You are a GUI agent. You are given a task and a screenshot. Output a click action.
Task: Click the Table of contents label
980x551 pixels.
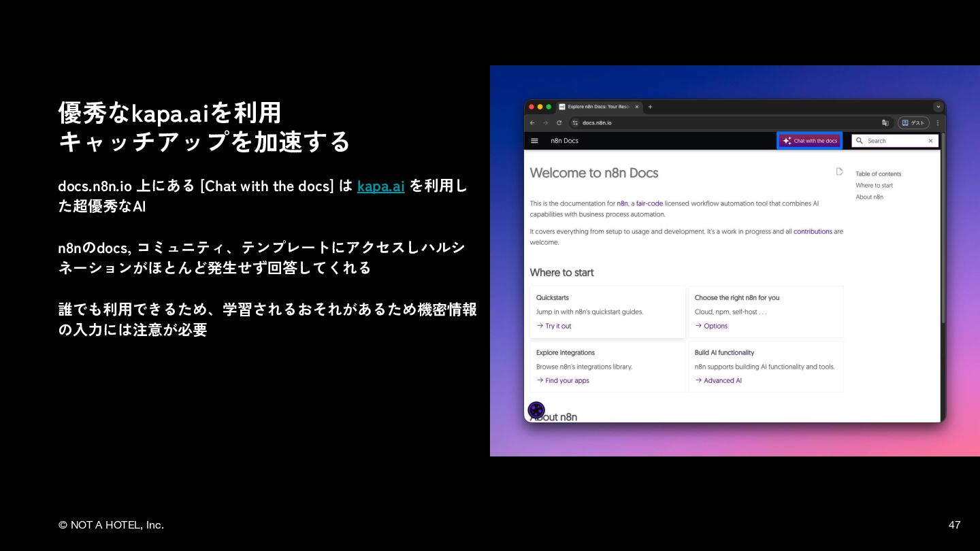point(878,173)
